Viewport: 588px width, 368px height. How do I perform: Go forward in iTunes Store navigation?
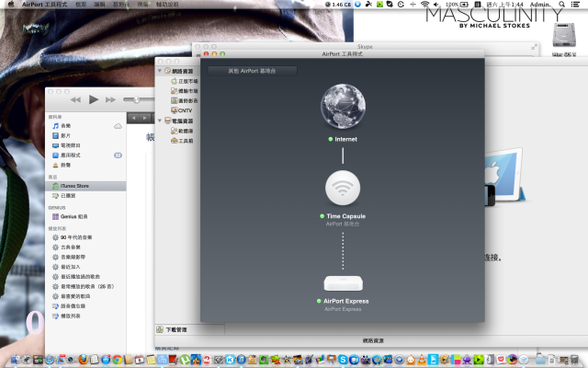(145, 118)
